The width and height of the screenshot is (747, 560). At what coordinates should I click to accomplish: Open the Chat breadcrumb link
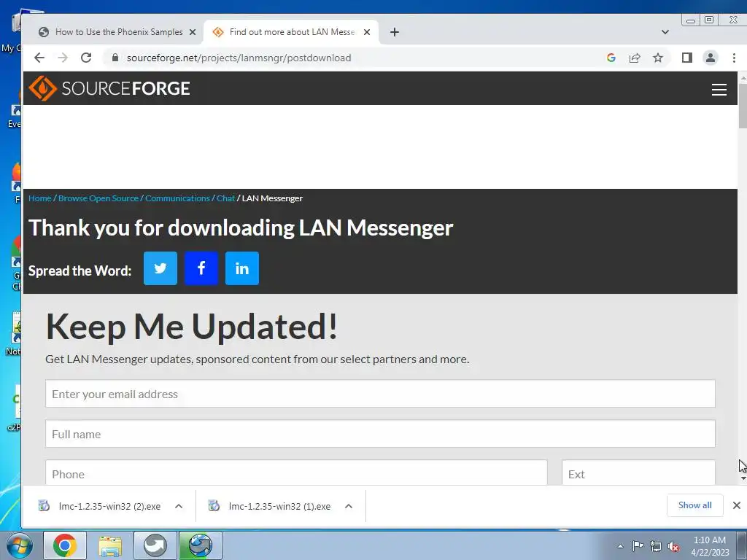click(x=226, y=198)
